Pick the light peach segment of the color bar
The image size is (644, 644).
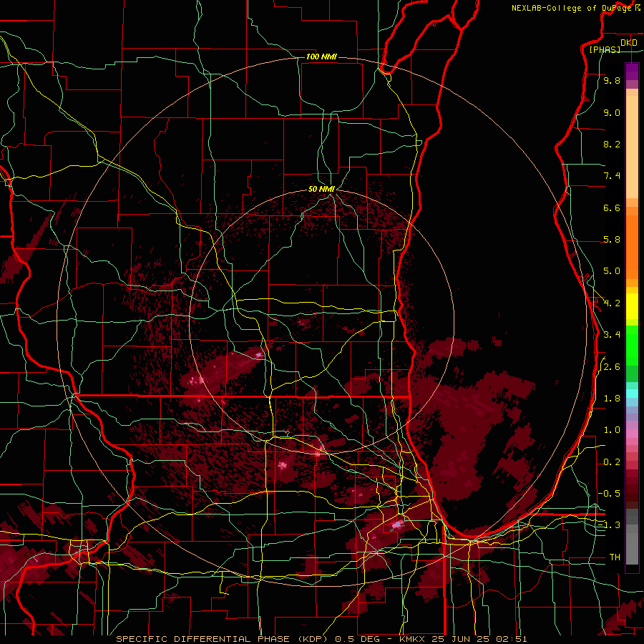[632, 148]
